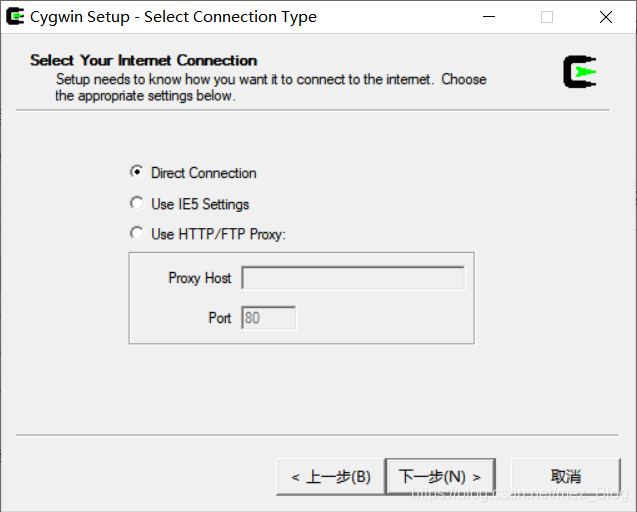
Task: Click the Proxy Host input field
Action: point(353,278)
